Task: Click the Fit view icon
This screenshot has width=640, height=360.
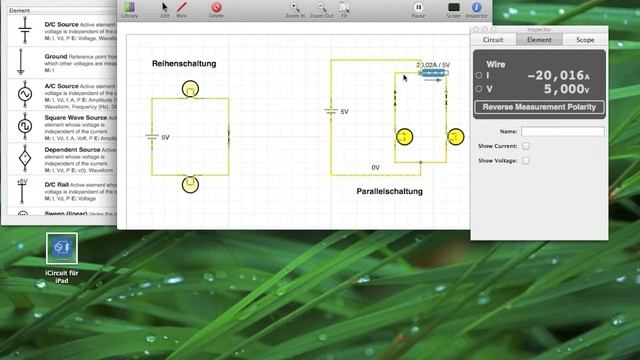Action: [x=344, y=10]
